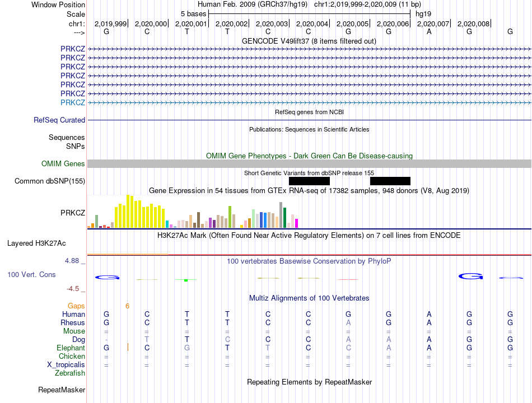Click the "-4.5" lower PhyloP scale value
The width and height of the screenshot is (532, 403).
point(73,289)
